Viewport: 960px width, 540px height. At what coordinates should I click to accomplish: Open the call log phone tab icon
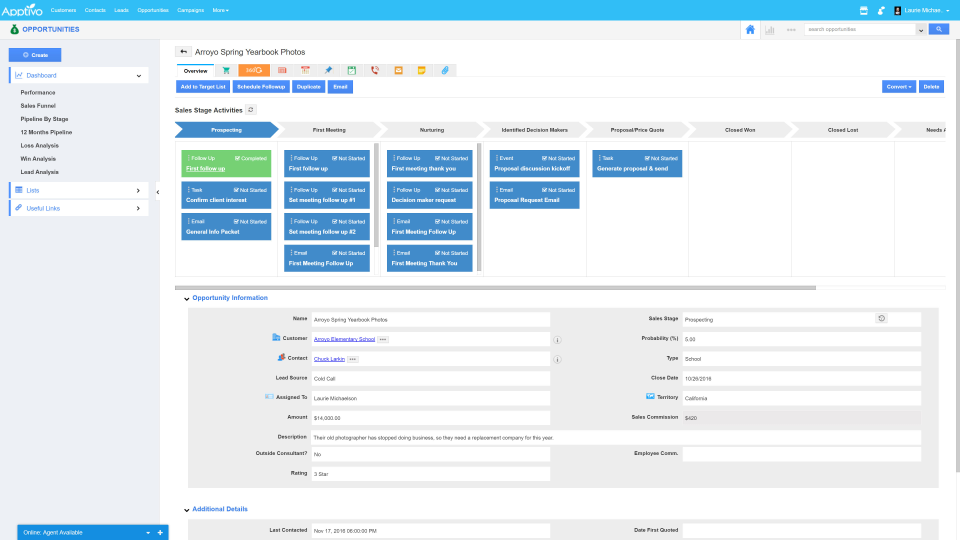click(375, 70)
